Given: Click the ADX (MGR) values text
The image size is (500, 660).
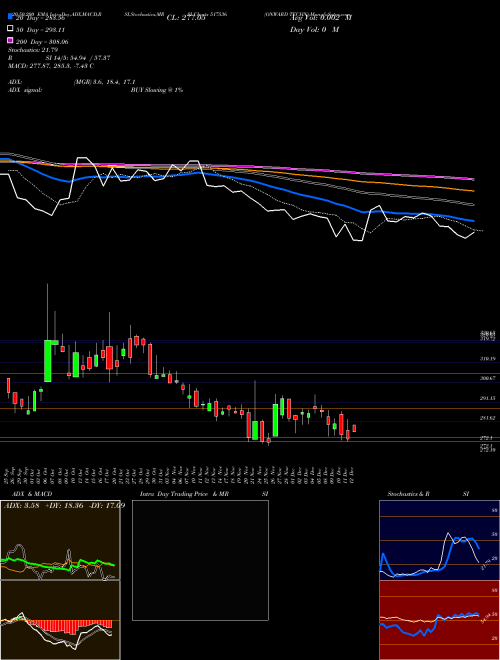Looking at the screenshot, I should (104, 82).
